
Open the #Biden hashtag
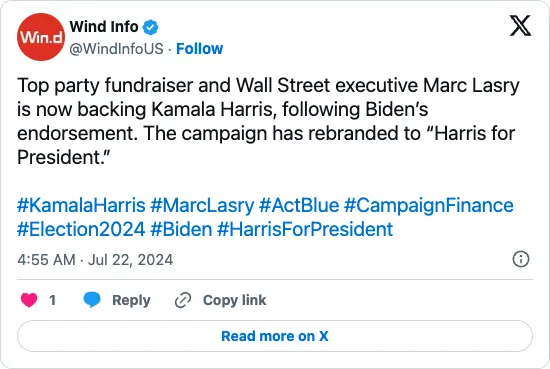181,229
